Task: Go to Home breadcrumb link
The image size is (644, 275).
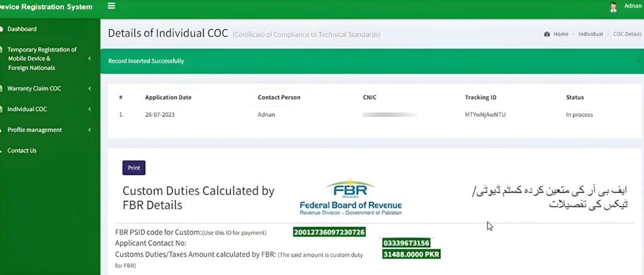Action: (x=560, y=34)
